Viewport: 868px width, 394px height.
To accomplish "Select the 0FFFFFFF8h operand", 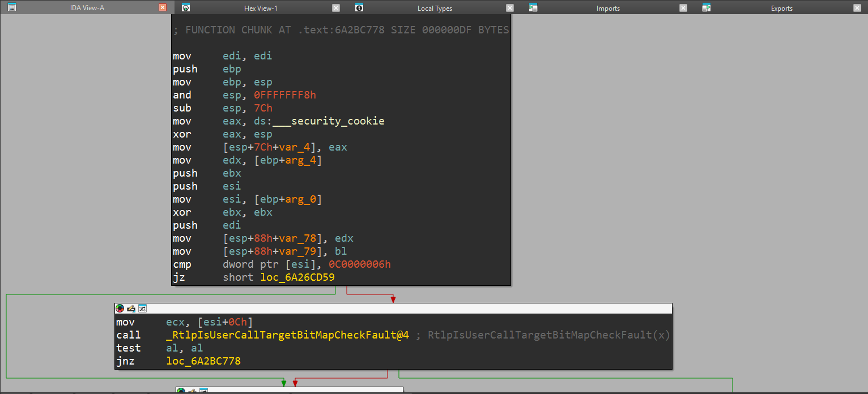I will (x=285, y=95).
